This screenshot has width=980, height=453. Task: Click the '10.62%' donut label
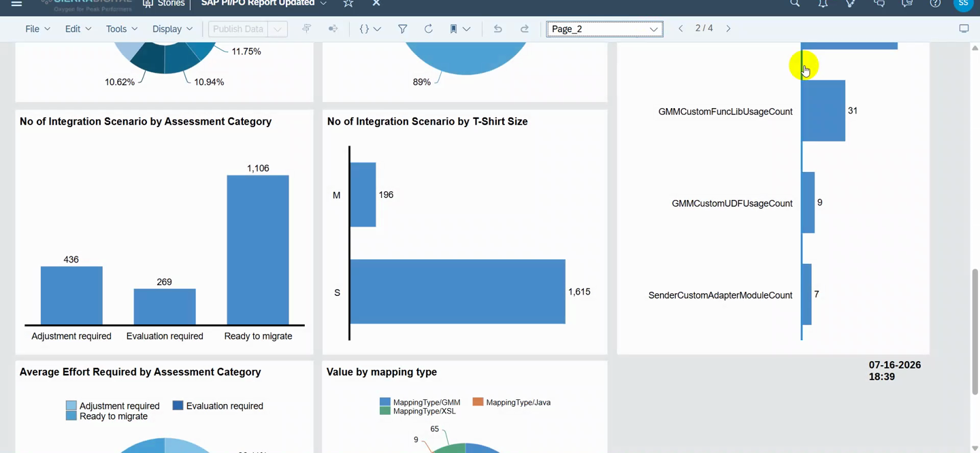pos(120,82)
